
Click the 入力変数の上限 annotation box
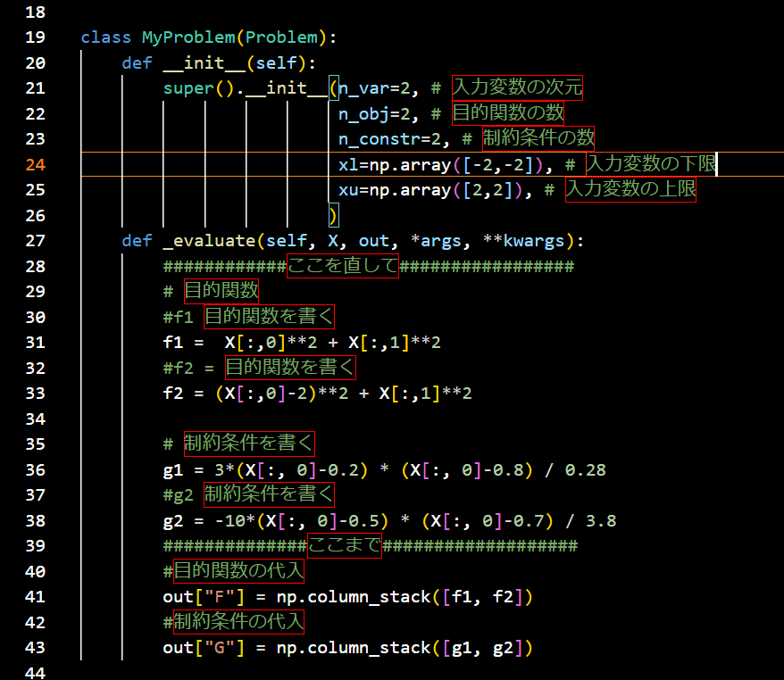pos(631,189)
